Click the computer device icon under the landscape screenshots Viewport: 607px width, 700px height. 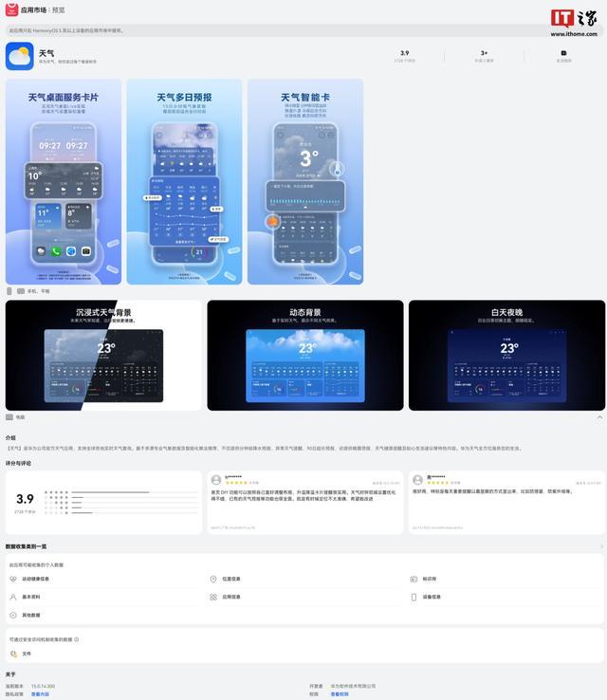tap(9, 417)
